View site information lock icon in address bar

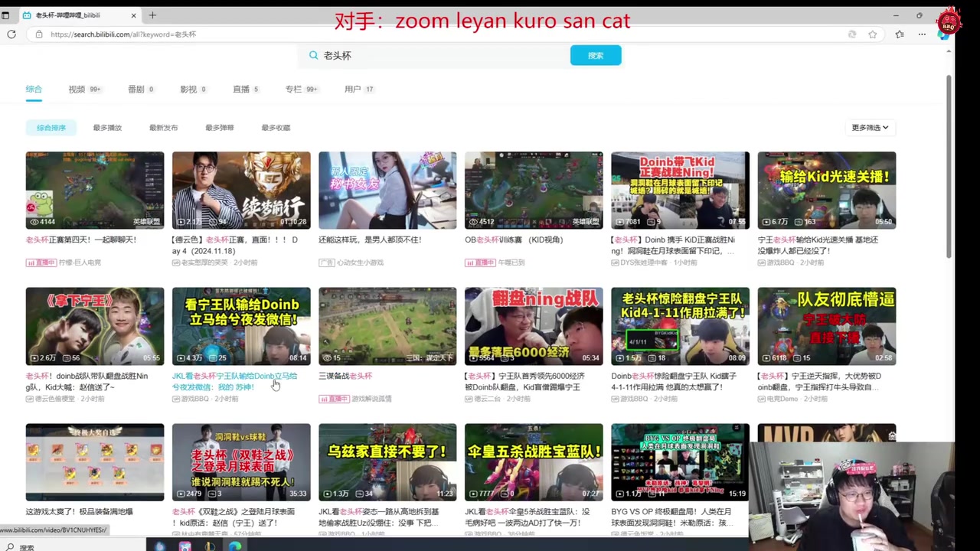click(39, 34)
